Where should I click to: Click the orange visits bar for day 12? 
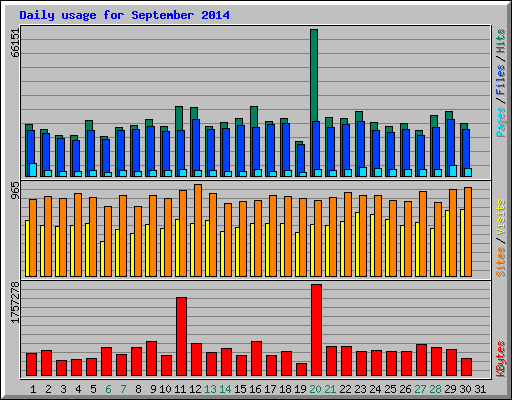198,230
